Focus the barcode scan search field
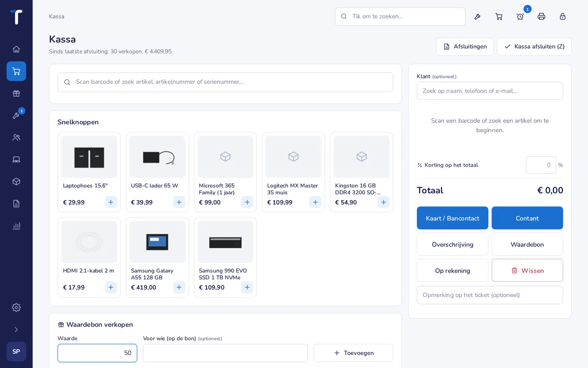The image size is (588, 368). coord(225,82)
